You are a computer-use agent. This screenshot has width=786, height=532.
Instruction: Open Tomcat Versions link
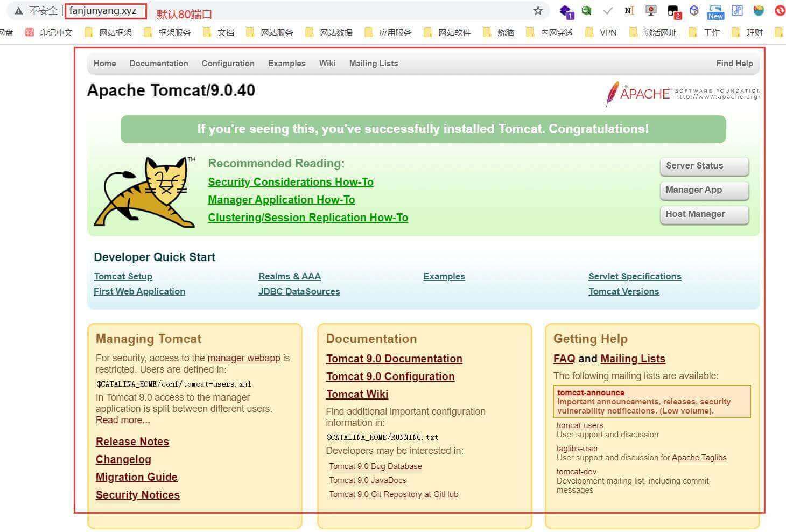(x=623, y=291)
